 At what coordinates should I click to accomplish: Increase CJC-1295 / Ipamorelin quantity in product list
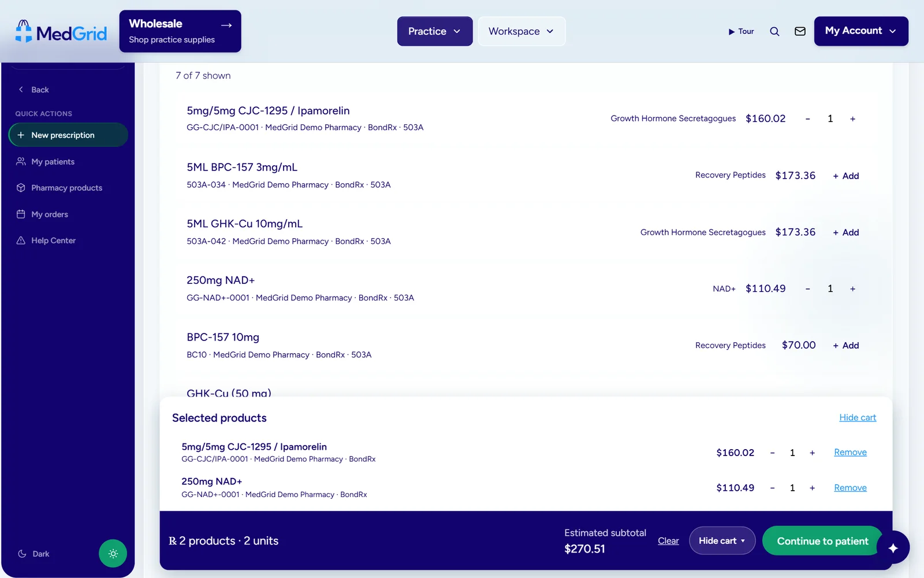point(852,118)
